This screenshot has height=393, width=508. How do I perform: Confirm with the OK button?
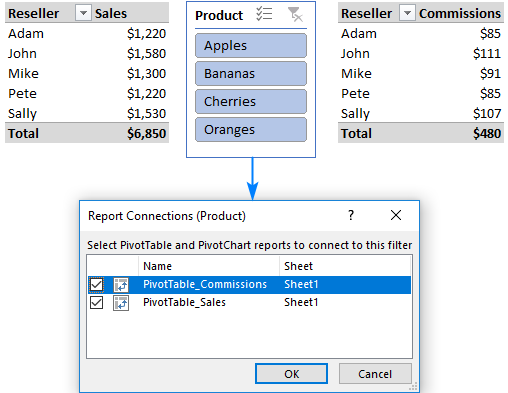[x=291, y=374]
